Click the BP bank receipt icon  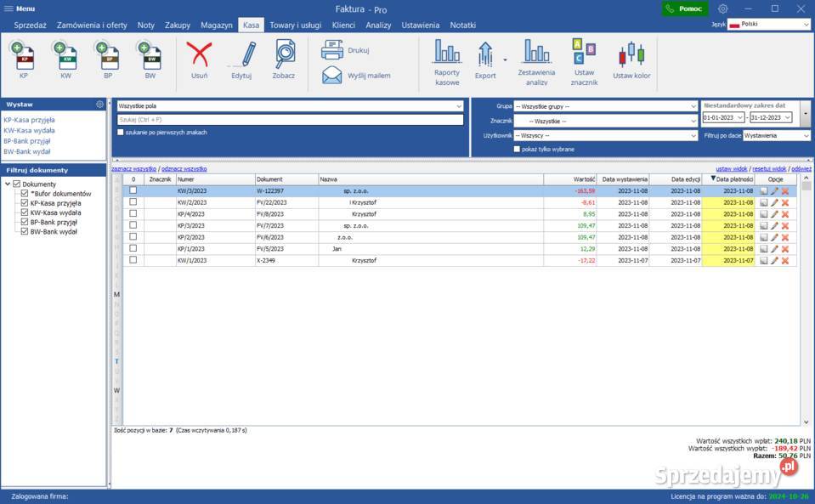[x=108, y=56]
